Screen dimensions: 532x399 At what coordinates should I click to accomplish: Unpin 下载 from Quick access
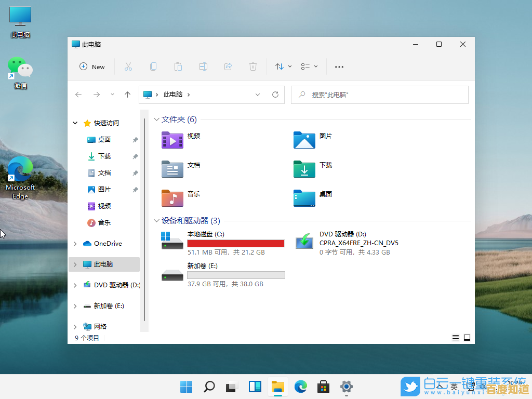[135, 156]
